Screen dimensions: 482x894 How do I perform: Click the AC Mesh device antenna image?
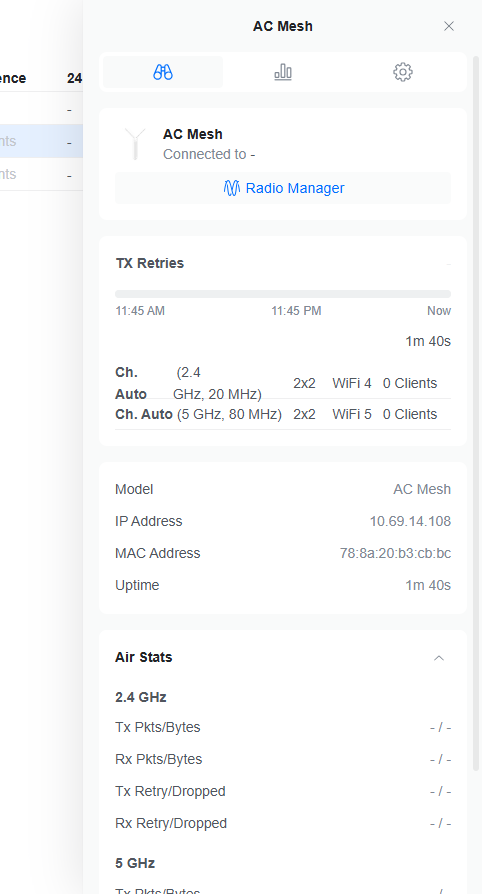(135, 144)
